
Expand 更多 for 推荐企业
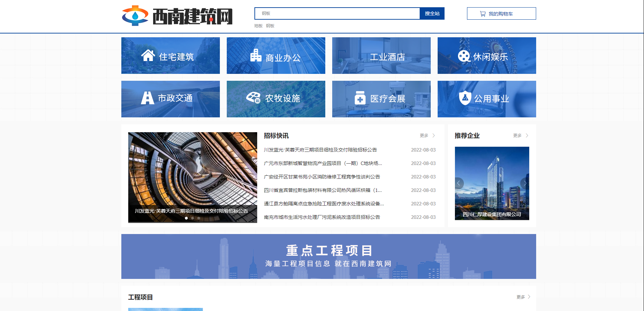pos(521,136)
